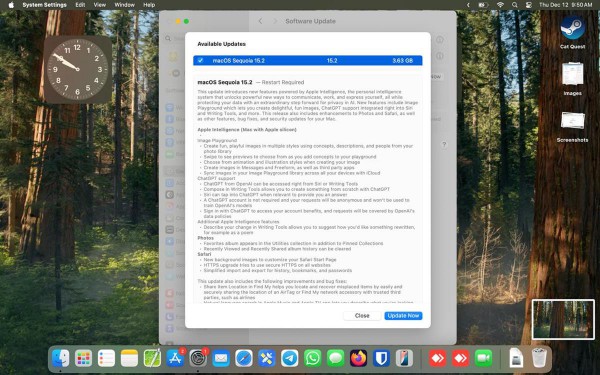Screen dimensions: 600x375
Task: Open the Apple menu
Action: [x=11, y=5]
